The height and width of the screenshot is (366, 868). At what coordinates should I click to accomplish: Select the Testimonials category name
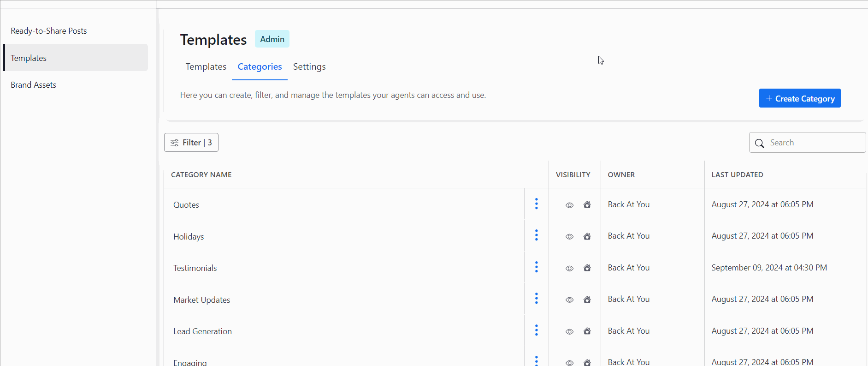(195, 268)
